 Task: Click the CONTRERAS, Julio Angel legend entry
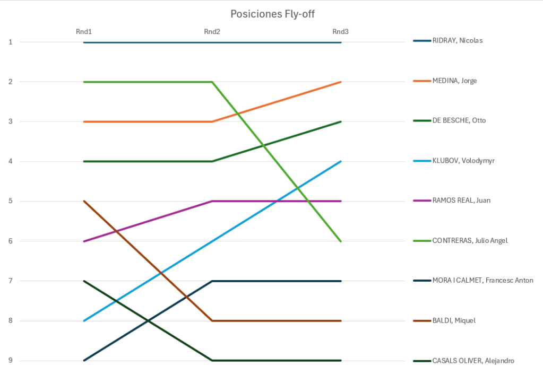(x=470, y=241)
